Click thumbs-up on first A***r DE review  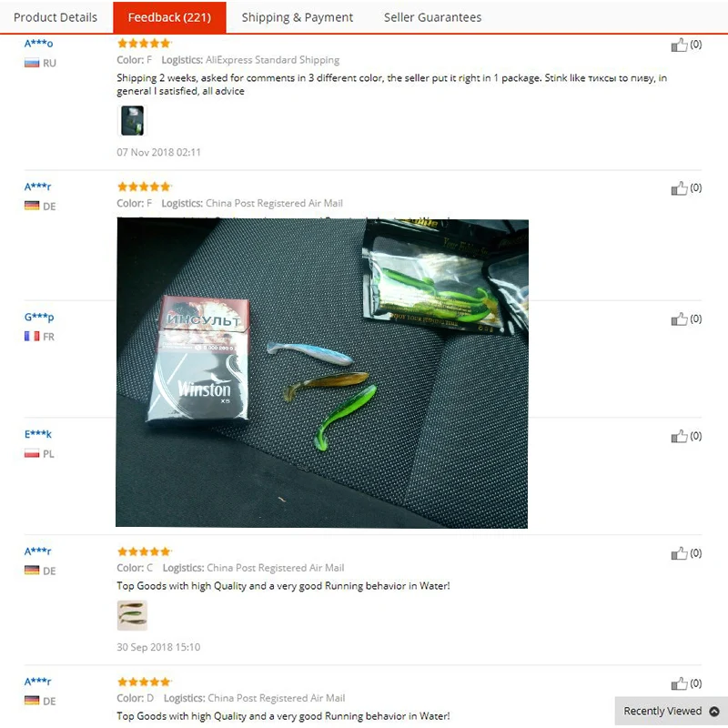679,188
